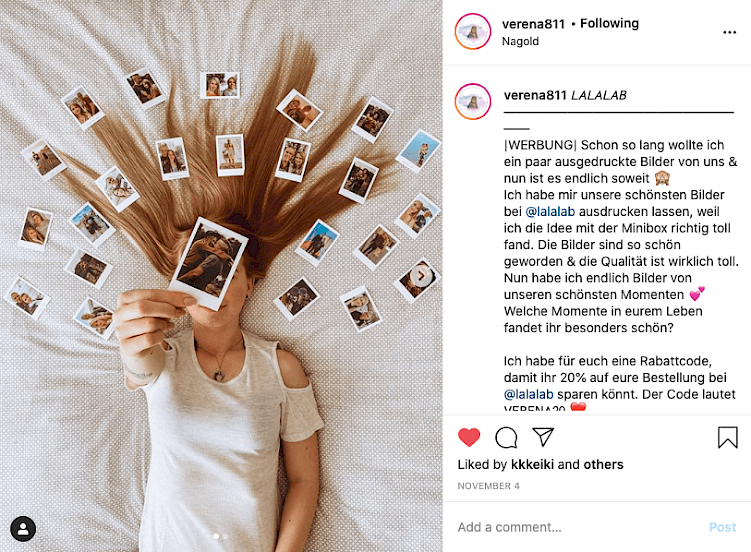The image size is (751, 552).
Task: Select the second carousel dot indicator
Action: (226, 536)
